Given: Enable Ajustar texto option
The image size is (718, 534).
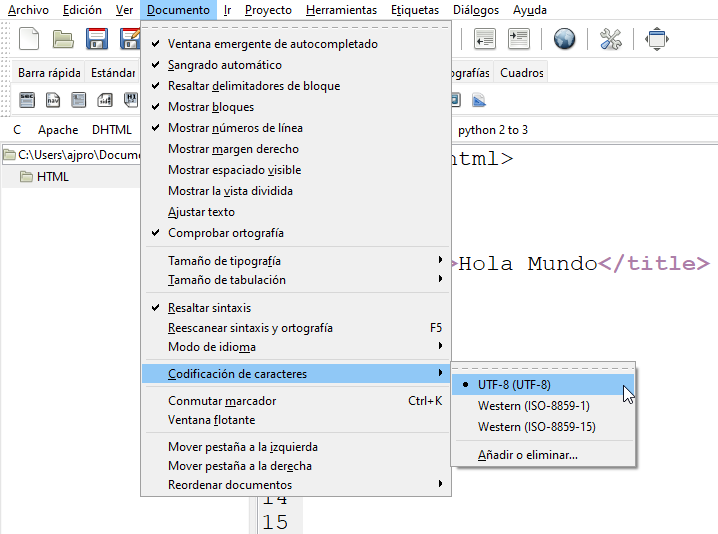Looking at the screenshot, I should 201,212.
